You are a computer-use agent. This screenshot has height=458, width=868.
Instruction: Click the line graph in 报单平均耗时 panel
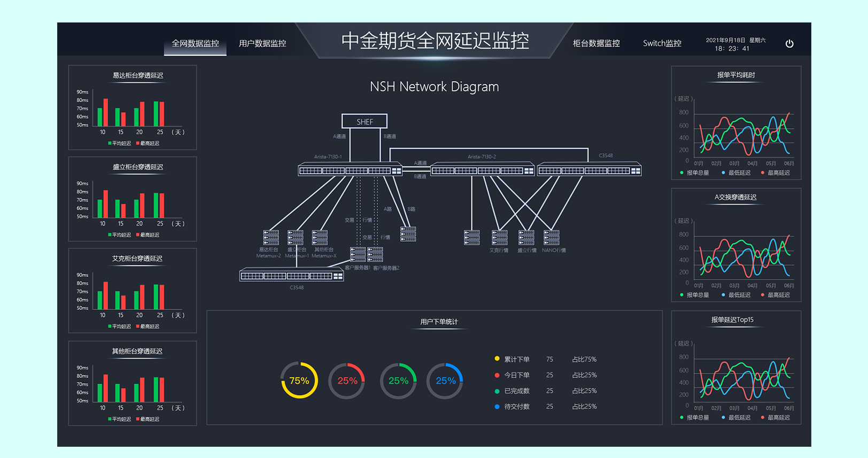click(743, 134)
